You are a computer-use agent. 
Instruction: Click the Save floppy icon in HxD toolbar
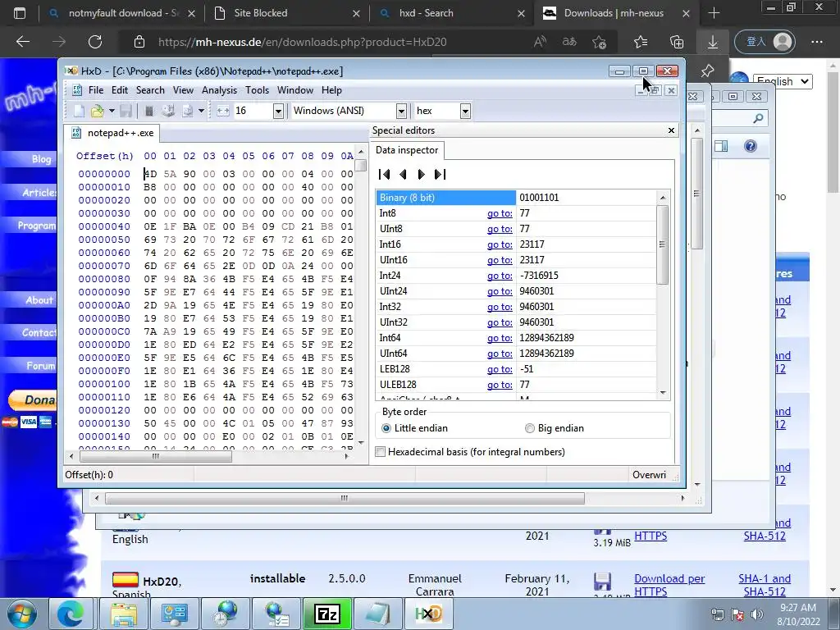(x=126, y=111)
